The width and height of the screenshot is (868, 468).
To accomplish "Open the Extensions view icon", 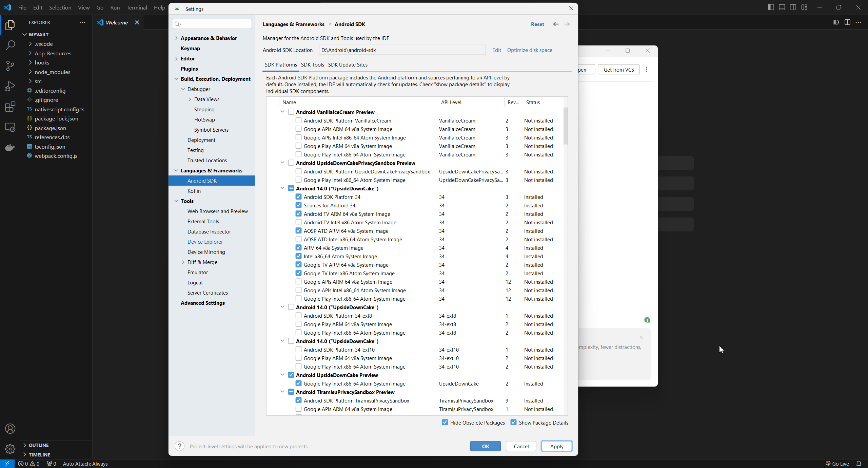I will (x=10, y=107).
